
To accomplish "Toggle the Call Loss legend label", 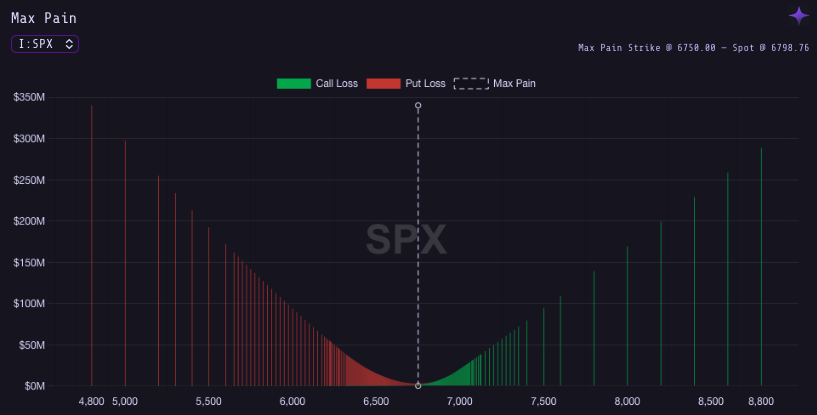I will 336,83.
